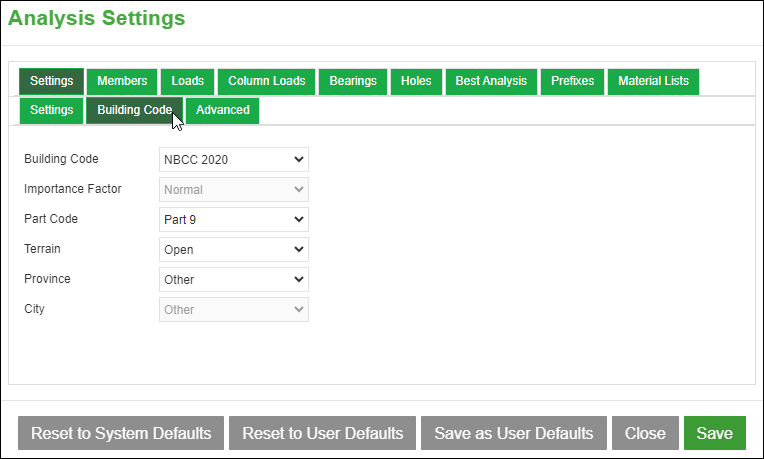Click Reset to User Defaults
The image size is (764, 459).
pos(323,433)
